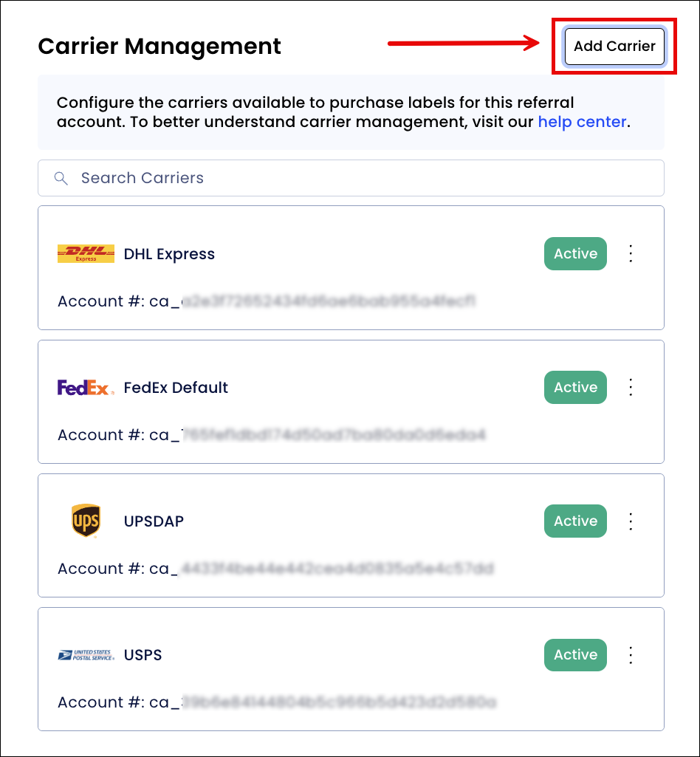Screen dimensions: 700x757
Task: Click the FedEx logo icon
Action: pyautogui.click(x=86, y=388)
